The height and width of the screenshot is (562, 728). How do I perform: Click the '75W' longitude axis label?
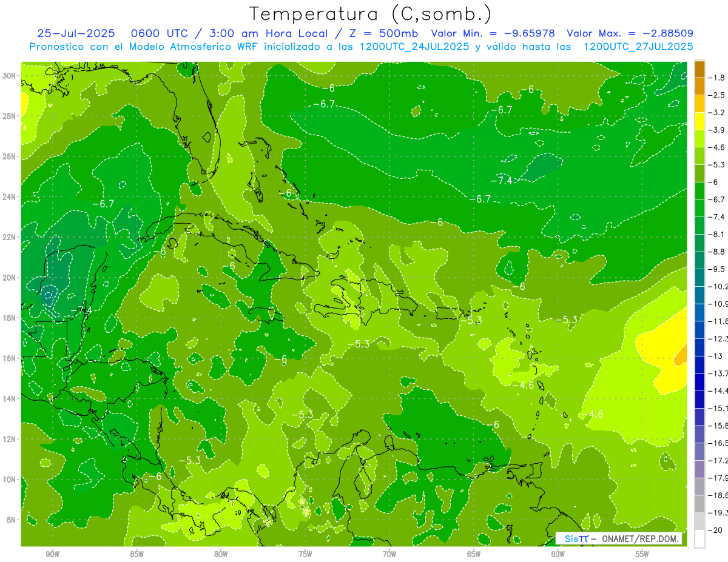[x=305, y=554]
